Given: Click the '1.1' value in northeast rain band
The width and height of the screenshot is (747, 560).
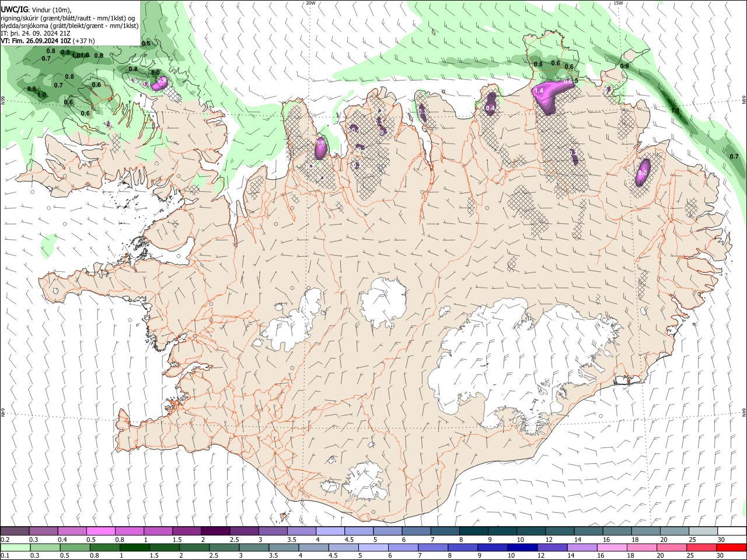Looking at the screenshot, I should coord(675,110).
